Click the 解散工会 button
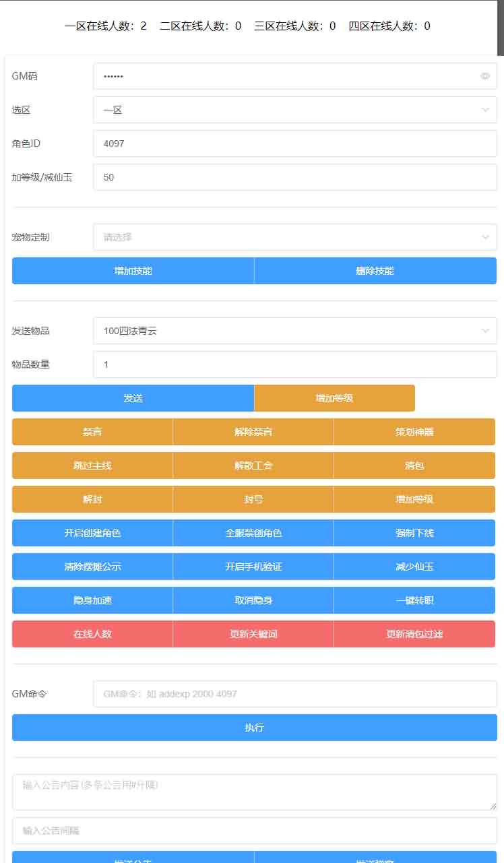Screen dimensions: 504x863 [253, 466]
